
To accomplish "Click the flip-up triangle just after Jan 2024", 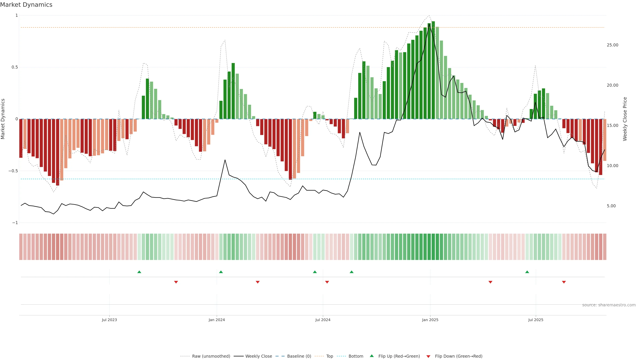I will [x=221, y=272].
